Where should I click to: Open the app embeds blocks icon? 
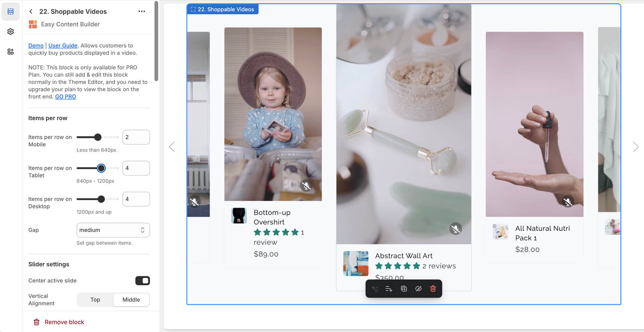coord(10,52)
